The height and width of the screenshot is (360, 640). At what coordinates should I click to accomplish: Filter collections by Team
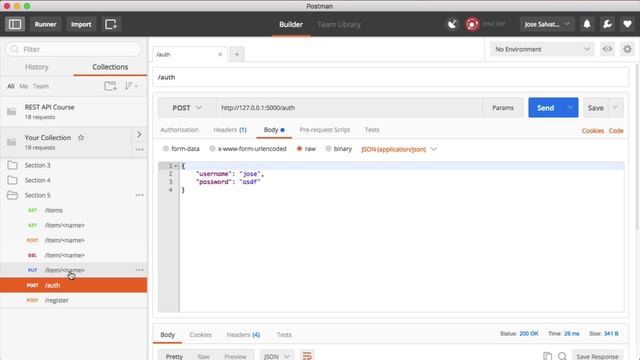point(41,86)
